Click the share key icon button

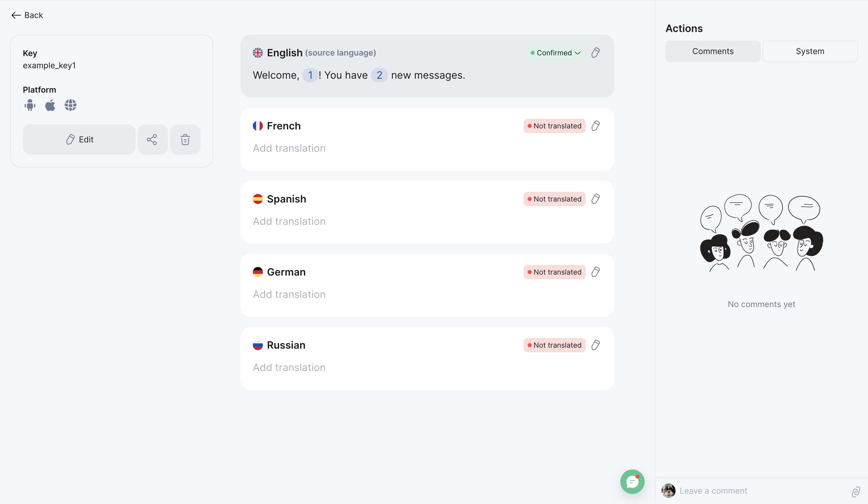[x=152, y=140]
